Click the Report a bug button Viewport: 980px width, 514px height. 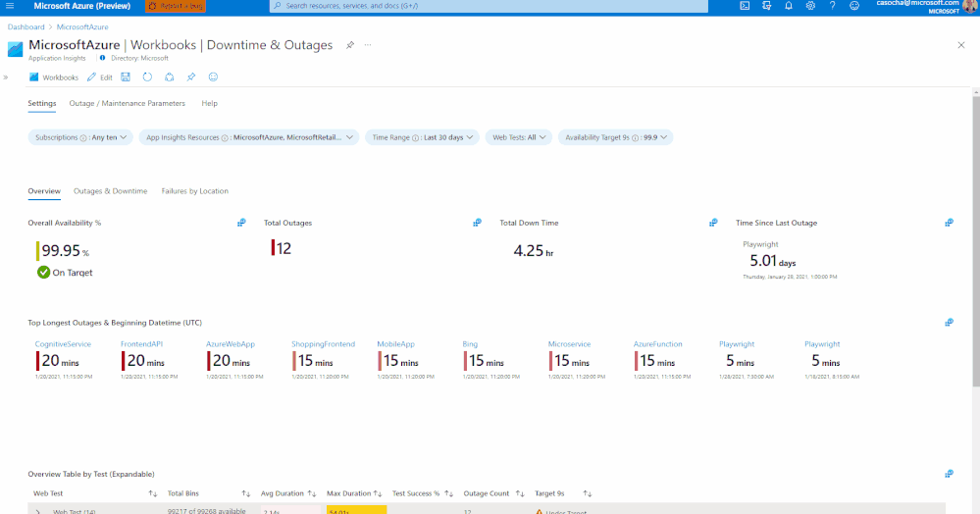(x=175, y=6)
